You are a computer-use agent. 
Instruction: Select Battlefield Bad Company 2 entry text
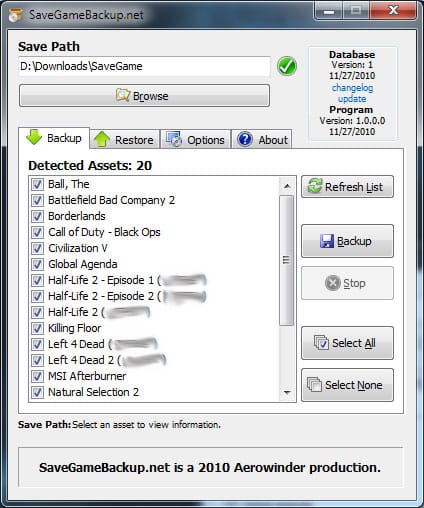tap(112, 200)
